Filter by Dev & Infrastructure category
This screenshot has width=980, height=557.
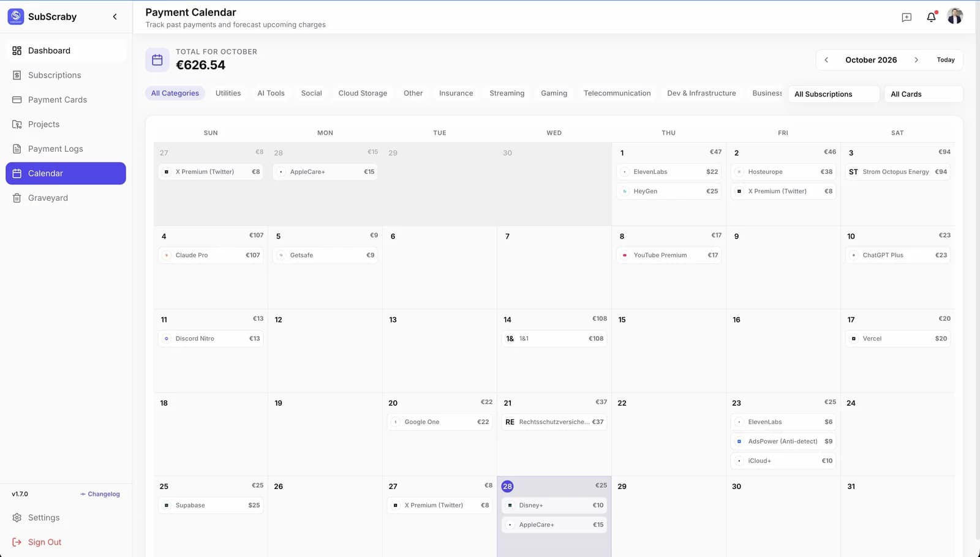(x=701, y=93)
